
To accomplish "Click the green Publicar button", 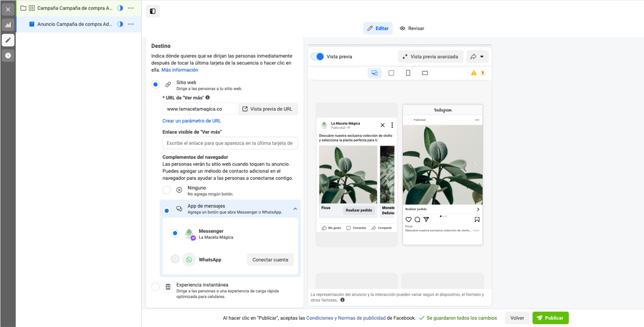I will (550, 318).
